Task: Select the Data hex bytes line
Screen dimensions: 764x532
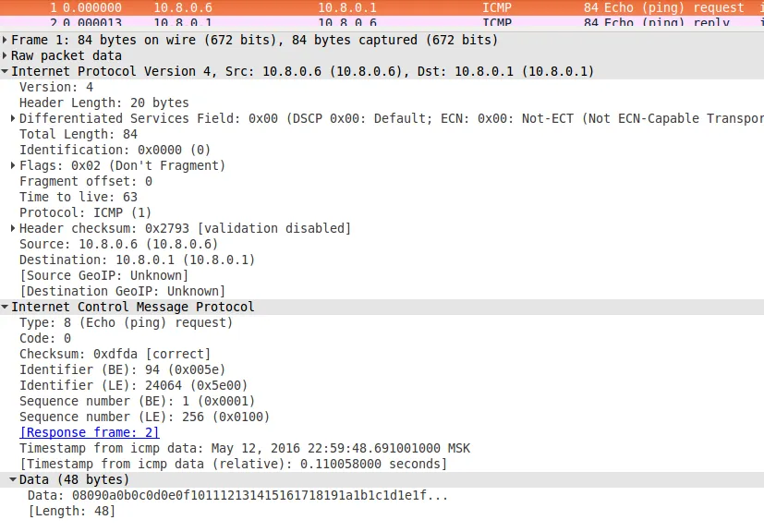Action: [x=238, y=495]
